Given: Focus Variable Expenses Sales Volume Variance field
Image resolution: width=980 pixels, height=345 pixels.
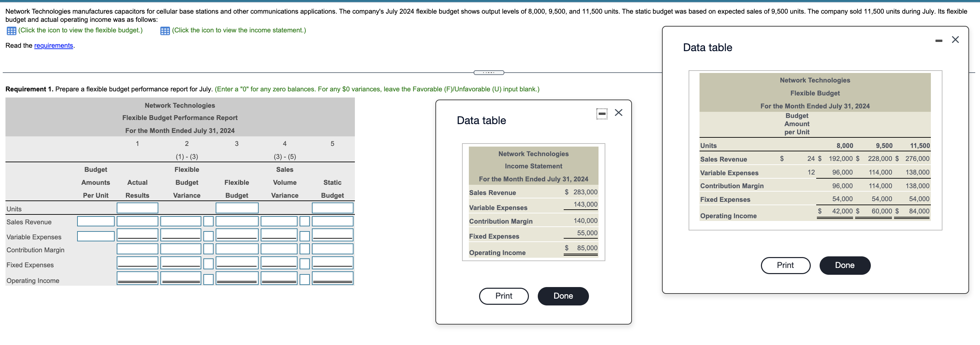Looking at the screenshot, I should [279, 235].
